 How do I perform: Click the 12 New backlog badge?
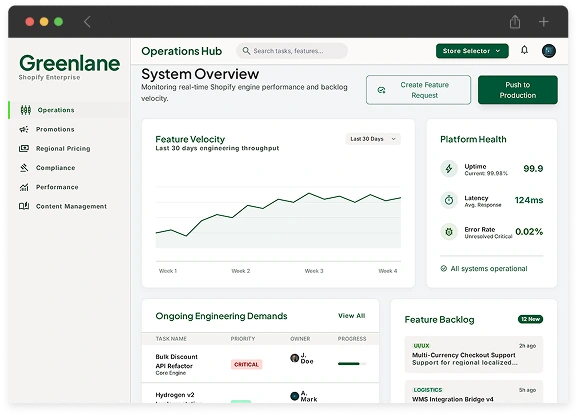pyautogui.click(x=530, y=319)
